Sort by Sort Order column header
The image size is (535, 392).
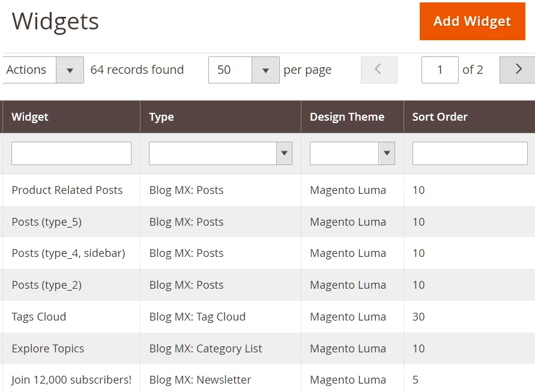[440, 117]
